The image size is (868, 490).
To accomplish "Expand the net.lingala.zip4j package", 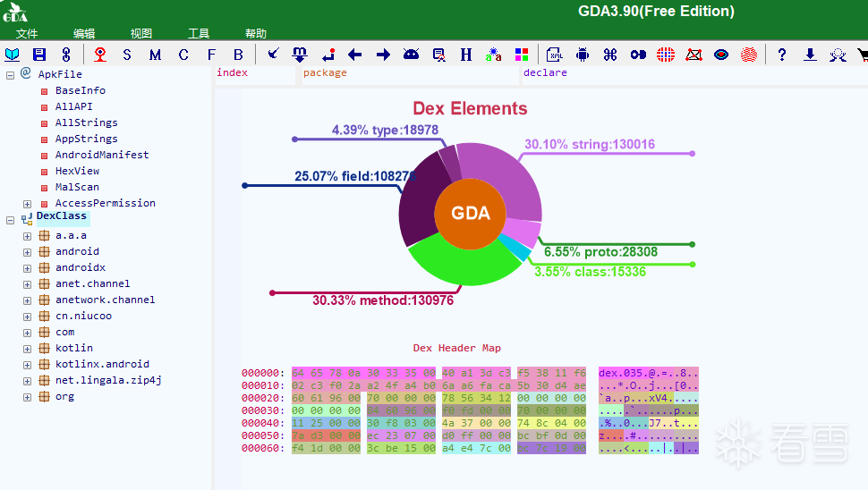I will (x=27, y=381).
